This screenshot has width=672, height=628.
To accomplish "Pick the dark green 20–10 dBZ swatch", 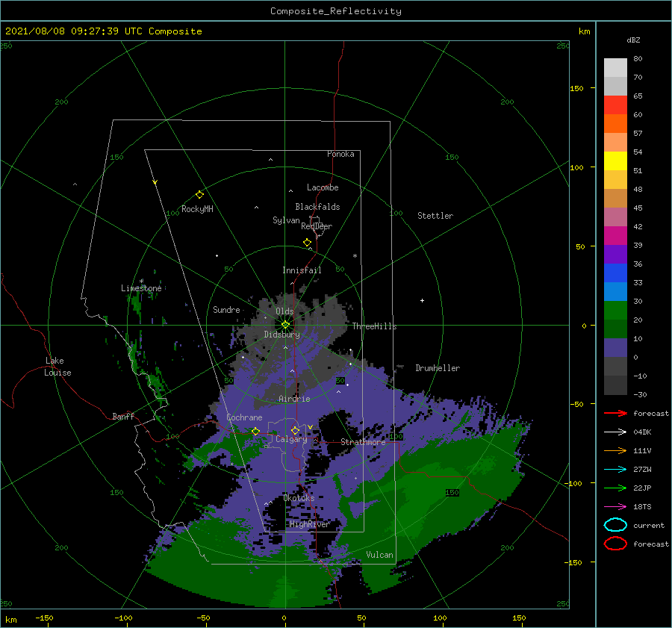I will click(x=615, y=329).
